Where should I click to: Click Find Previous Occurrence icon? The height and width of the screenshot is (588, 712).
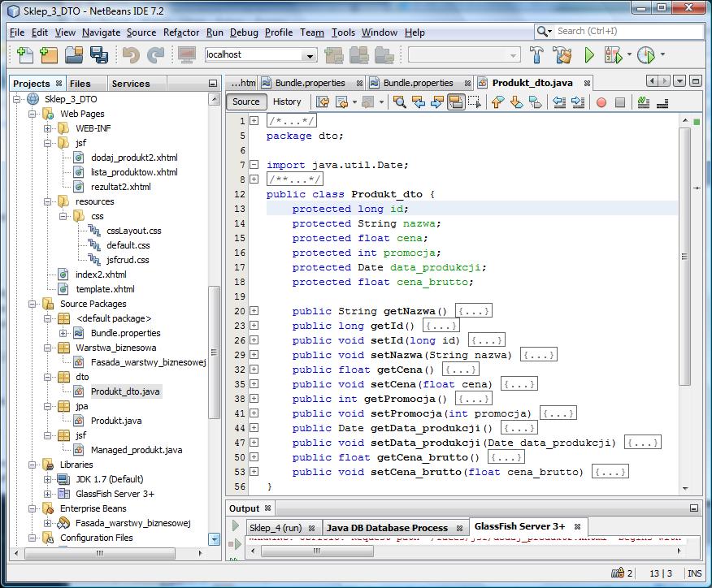coord(419,102)
